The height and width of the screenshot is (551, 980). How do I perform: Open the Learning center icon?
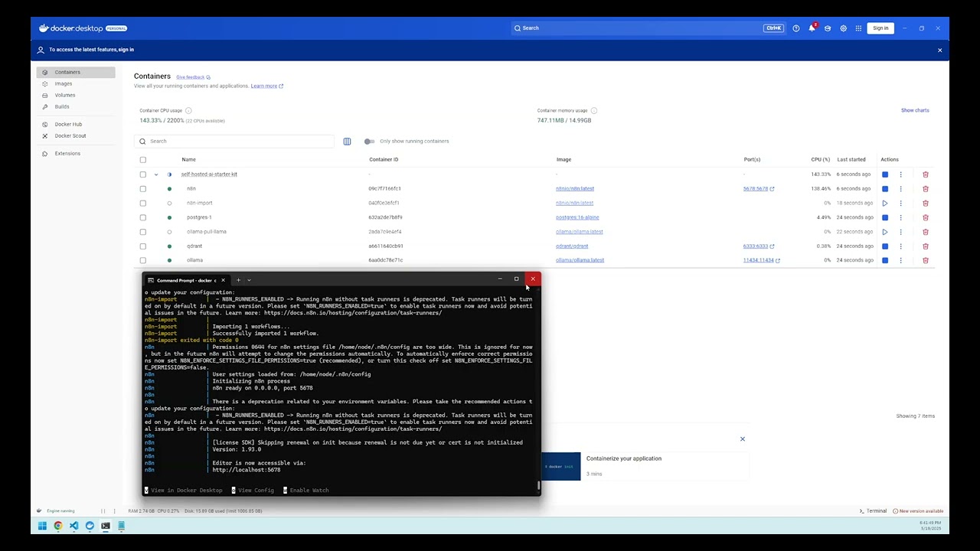click(x=828, y=28)
